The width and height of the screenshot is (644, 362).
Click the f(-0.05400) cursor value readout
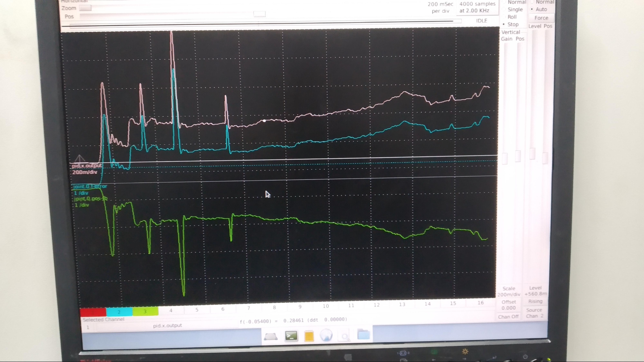coord(293,321)
